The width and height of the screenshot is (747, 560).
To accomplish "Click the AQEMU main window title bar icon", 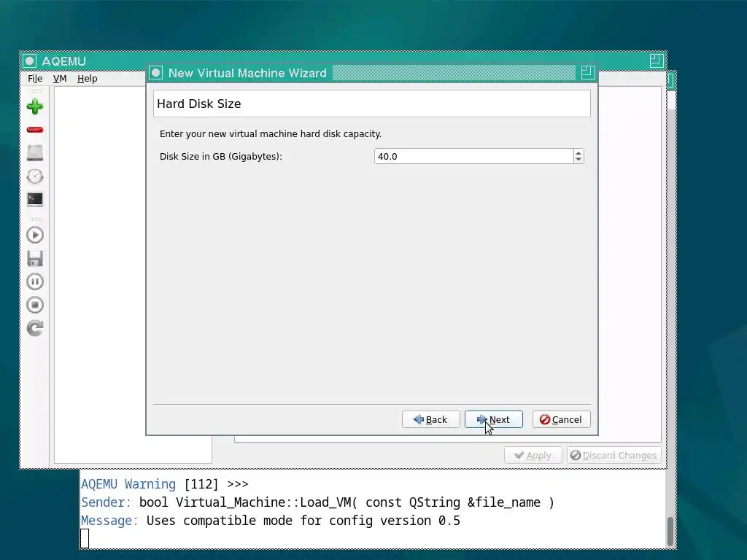I will [x=29, y=61].
